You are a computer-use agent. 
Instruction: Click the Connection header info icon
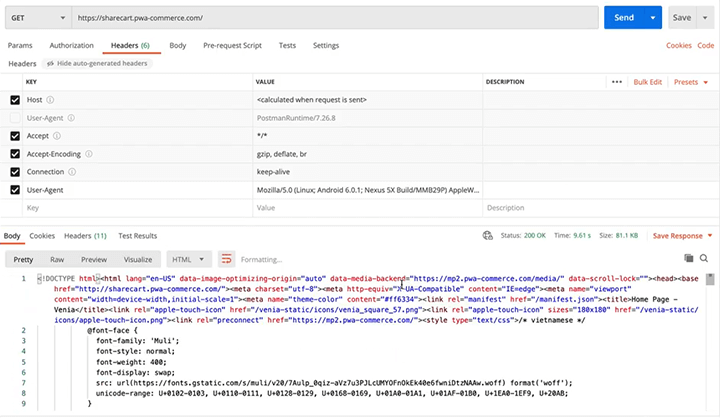pos(72,172)
